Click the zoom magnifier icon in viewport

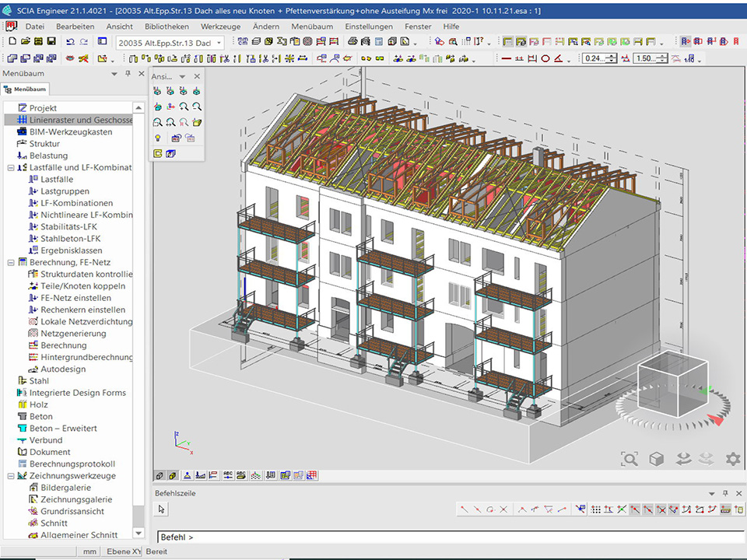click(x=630, y=459)
